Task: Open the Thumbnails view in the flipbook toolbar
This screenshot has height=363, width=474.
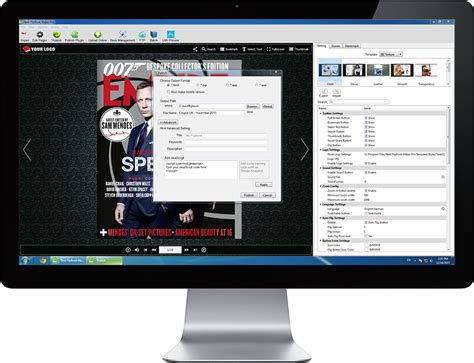Action: 299,49
